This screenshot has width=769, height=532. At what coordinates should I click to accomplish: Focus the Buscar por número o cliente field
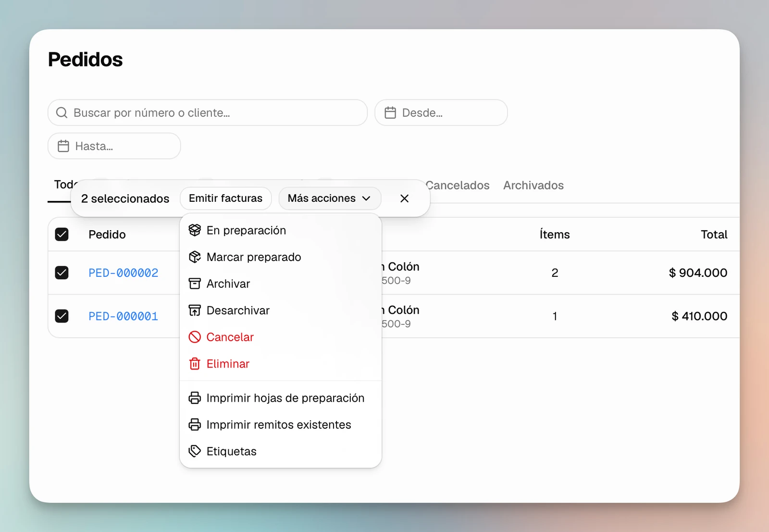click(208, 112)
